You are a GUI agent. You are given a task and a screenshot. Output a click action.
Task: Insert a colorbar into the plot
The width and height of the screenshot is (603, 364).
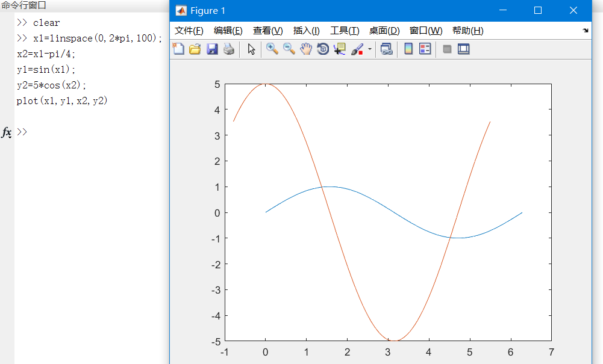407,49
